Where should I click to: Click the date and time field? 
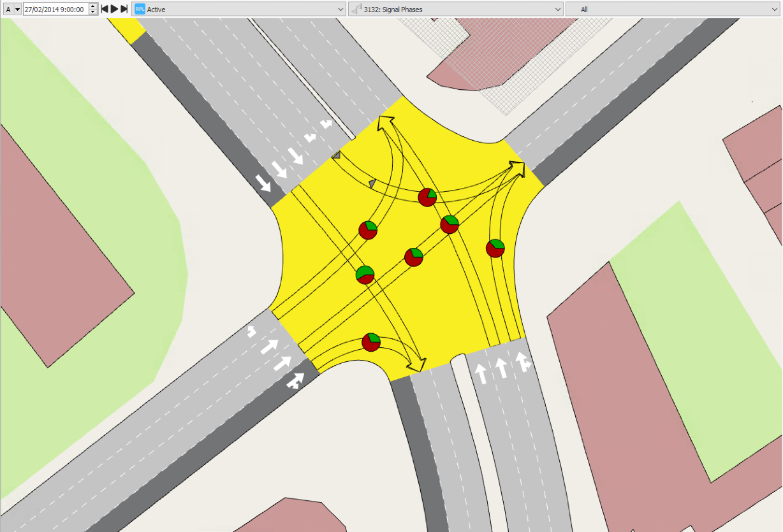pos(55,9)
